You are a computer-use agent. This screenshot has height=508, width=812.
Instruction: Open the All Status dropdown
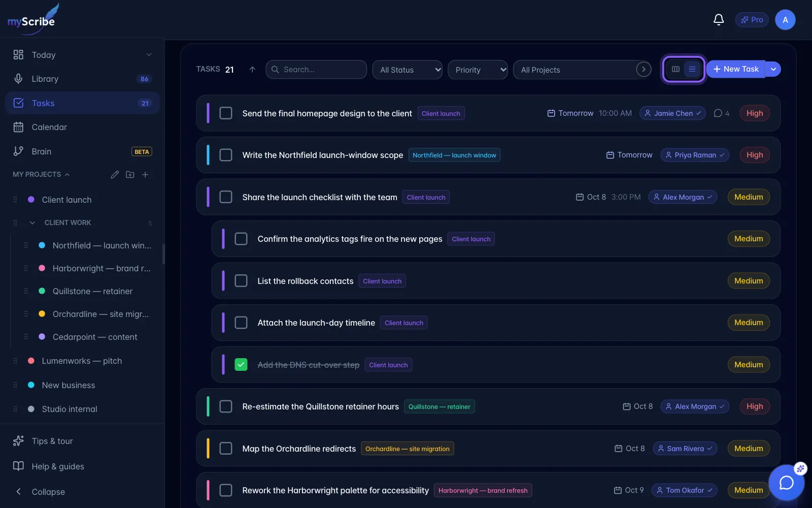coord(408,70)
